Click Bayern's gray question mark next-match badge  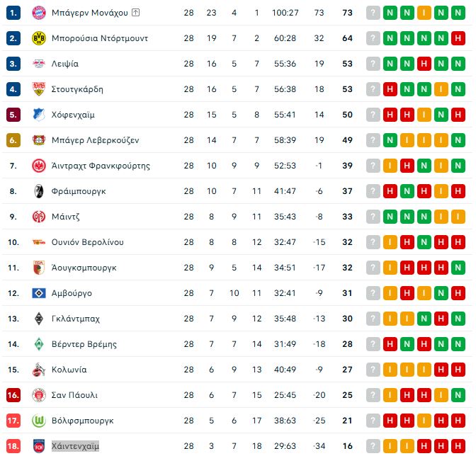pos(373,13)
